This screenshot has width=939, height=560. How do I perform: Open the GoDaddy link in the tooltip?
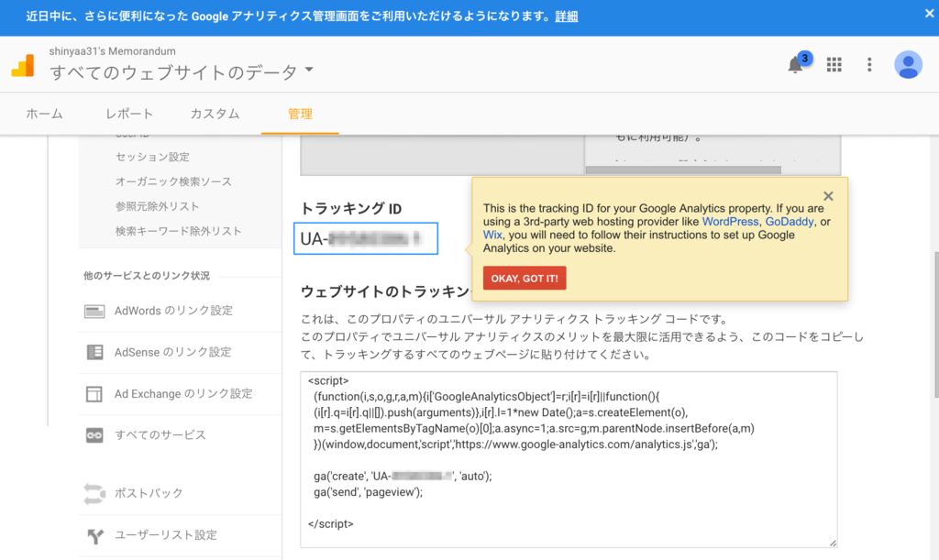790,222
